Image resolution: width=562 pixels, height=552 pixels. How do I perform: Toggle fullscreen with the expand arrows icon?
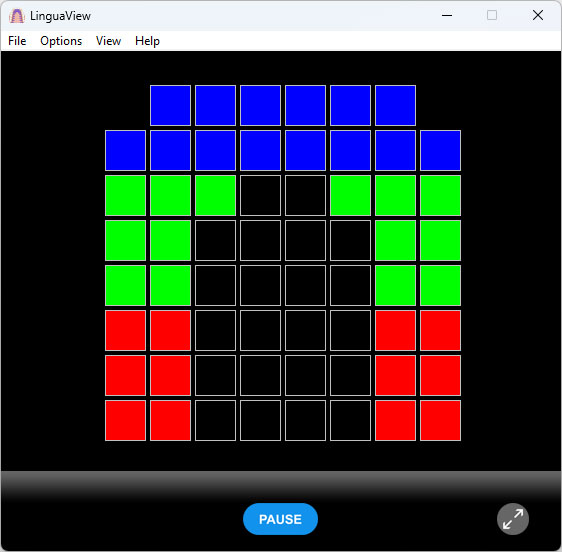[513, 519]
